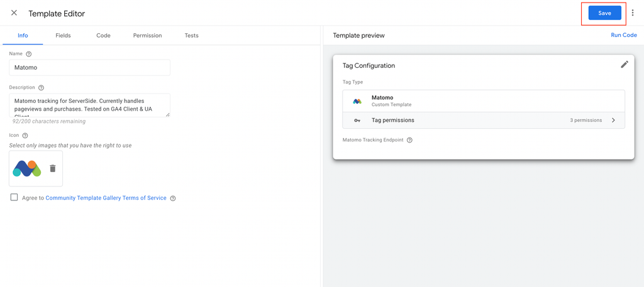
Task: Open the Fields tab
Action: 64,35
